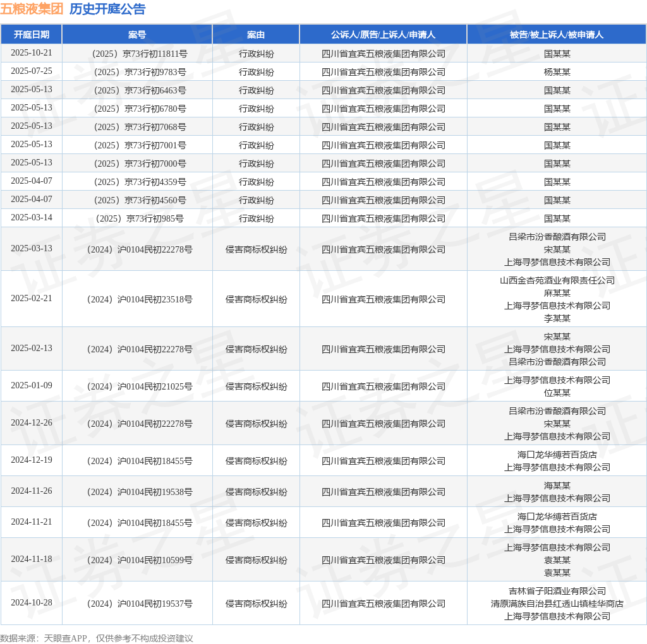Viewport: 647px width, 644px height.
Task: Click the date cell 2024-12-26
Action: 32,422
